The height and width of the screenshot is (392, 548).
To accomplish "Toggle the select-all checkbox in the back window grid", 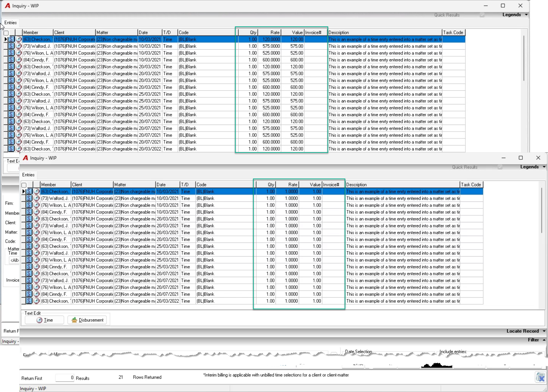I will pos(6,33).
